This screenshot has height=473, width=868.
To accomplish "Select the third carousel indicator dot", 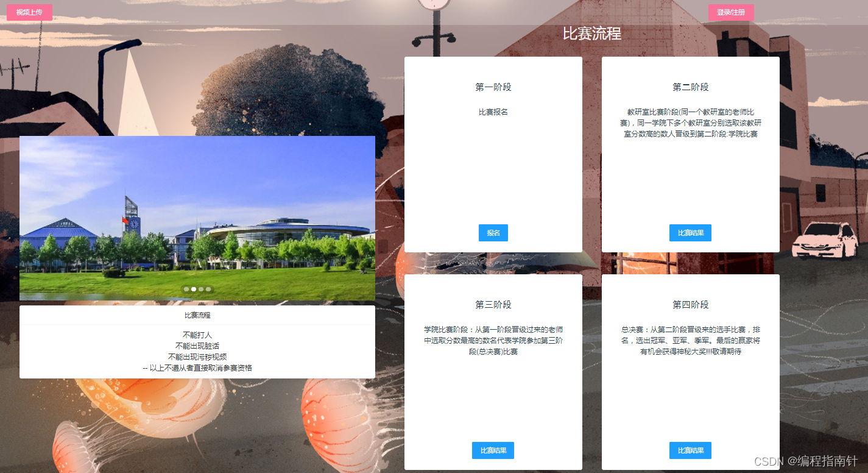I will pyautogui.click(x=201, y=289).
